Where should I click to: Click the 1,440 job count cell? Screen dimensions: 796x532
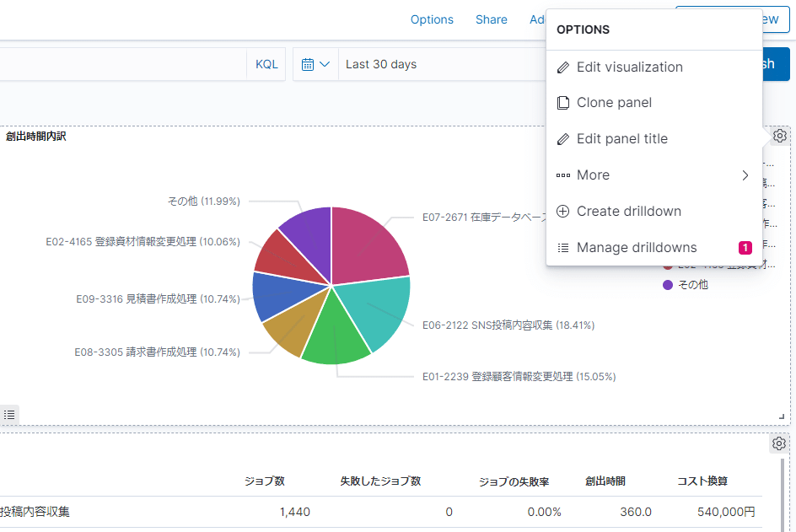pos(295,512)
